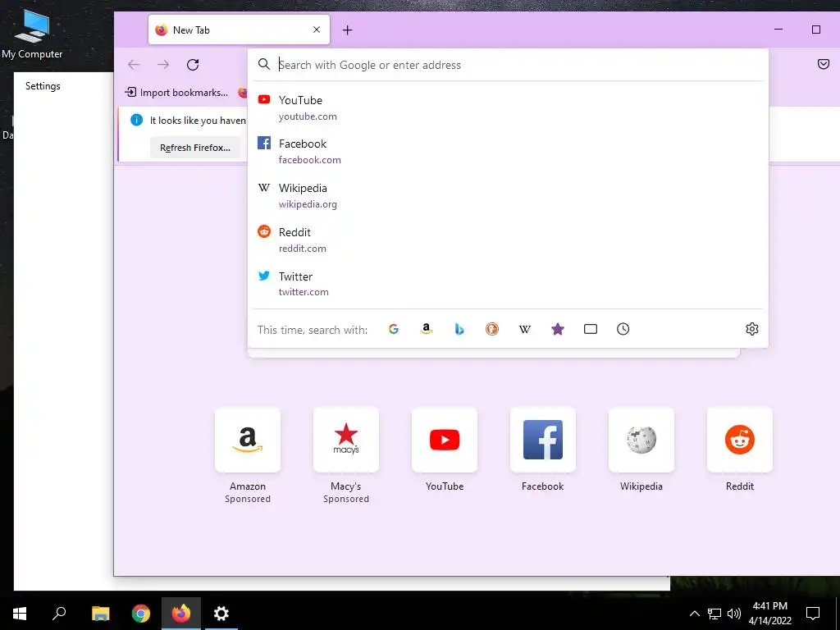Open taskbar search magnifier
This screenshot has width=840, height=630.
[x=59, y=614]
